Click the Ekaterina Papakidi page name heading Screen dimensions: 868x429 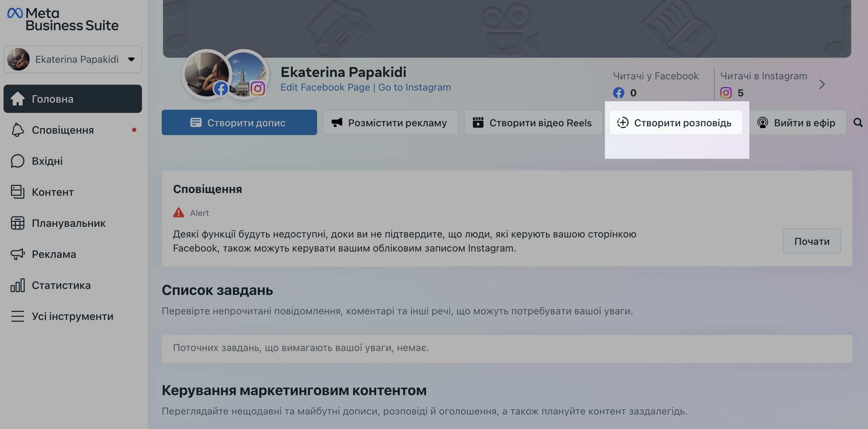pyautogui.click(x=343, y=72)
